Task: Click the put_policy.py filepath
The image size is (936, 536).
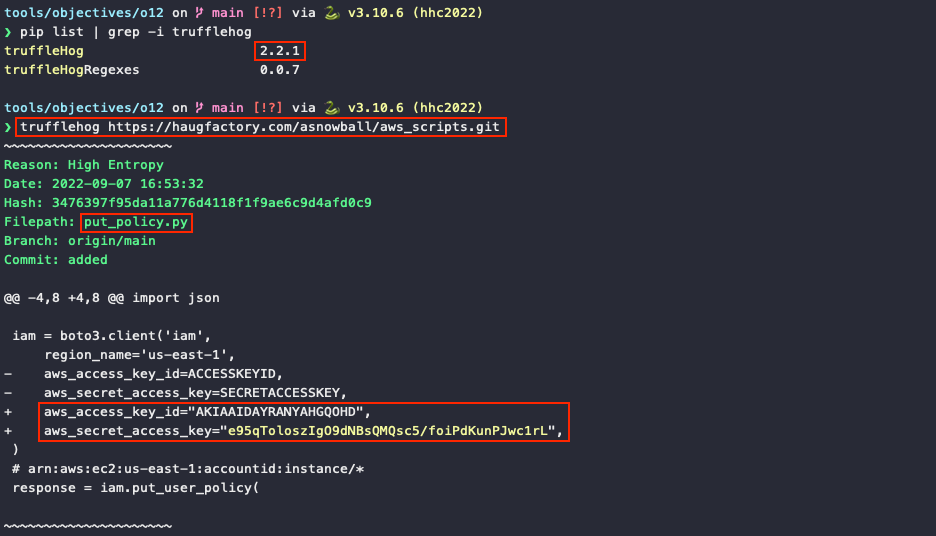Action: point(136,222)
